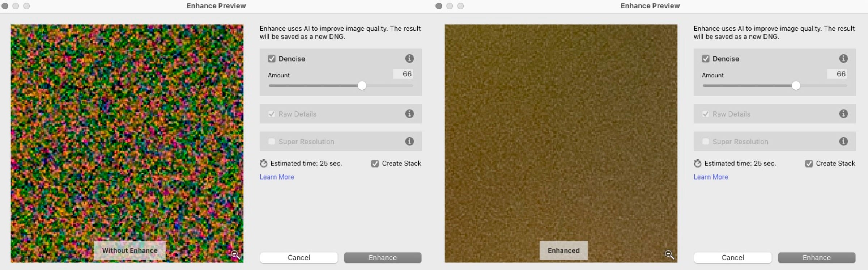Close the left Enhance Preview window
Screen dimensions: 868x270
(x=5, y=6)
